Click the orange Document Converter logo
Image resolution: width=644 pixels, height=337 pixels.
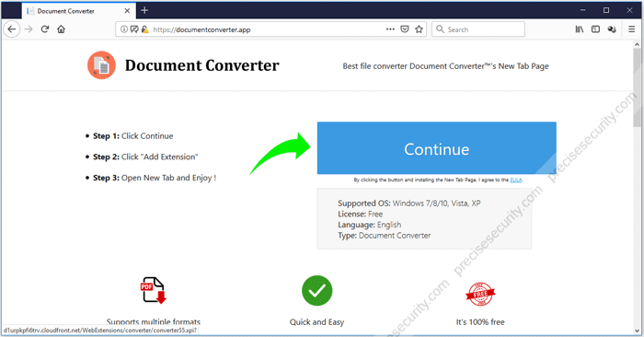(x=101, y=65)
